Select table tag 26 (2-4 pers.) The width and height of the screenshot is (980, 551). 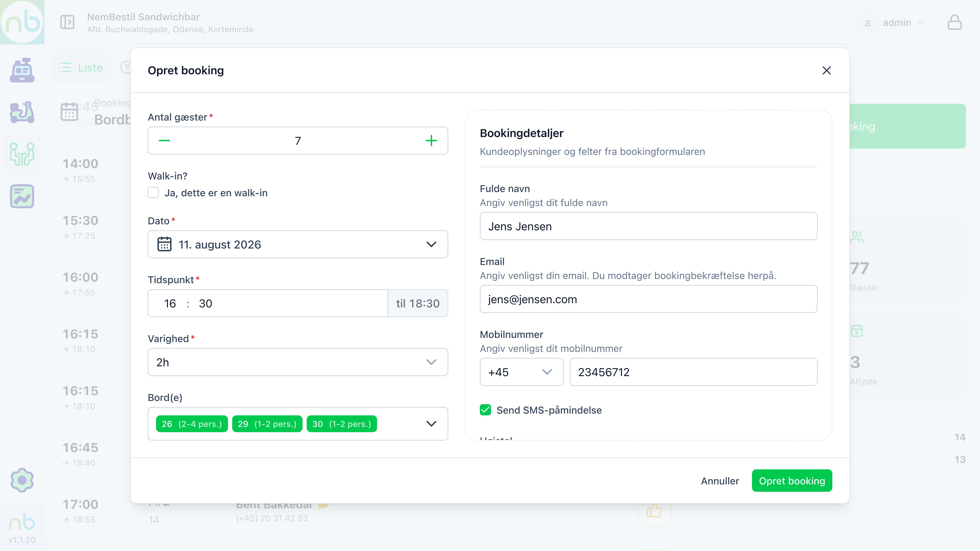[192, 424]
